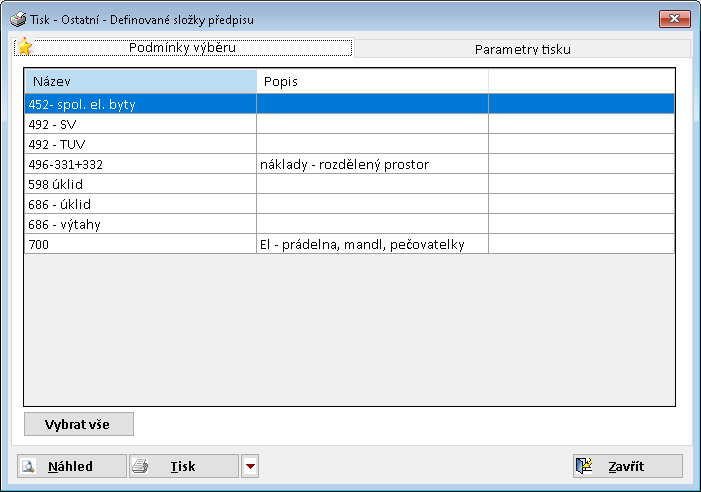Switch to the Parametry tisku tab
Screen dimensions: 701x492
523,49
